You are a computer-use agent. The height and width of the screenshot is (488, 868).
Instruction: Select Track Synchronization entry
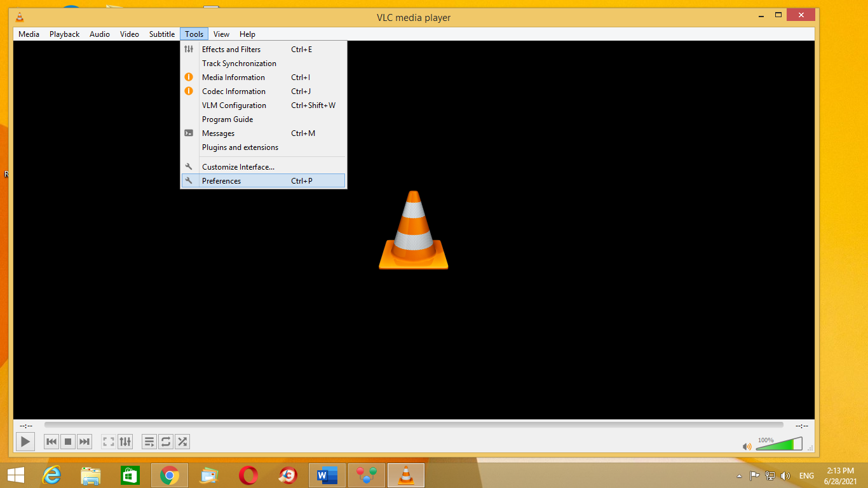point(264,64)
